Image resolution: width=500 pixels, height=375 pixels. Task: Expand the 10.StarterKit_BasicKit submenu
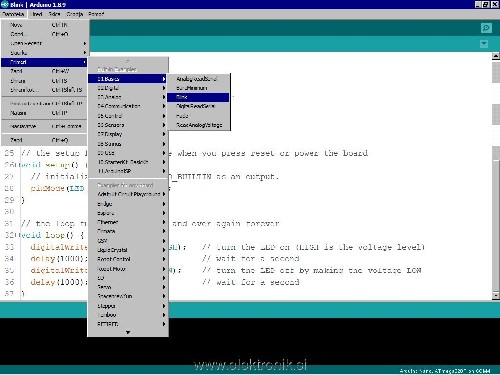[x=128, y=162]
